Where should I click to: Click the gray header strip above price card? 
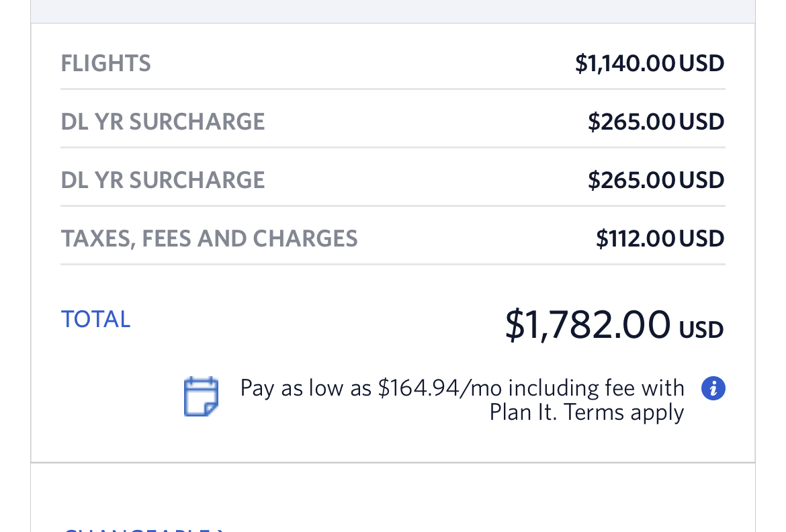(393, 11)
